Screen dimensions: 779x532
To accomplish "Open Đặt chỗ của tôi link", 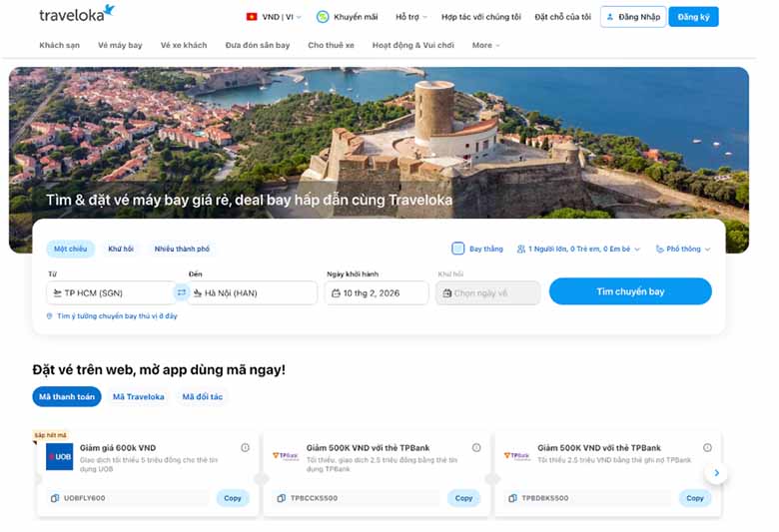I will point(563,17).
